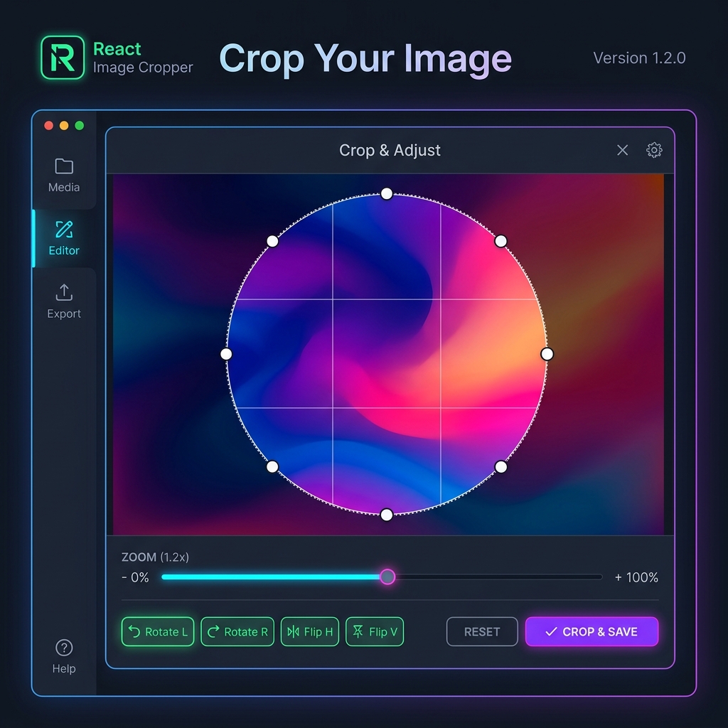
Task: Click the zoom slider thumb
Action: [387, 577]
